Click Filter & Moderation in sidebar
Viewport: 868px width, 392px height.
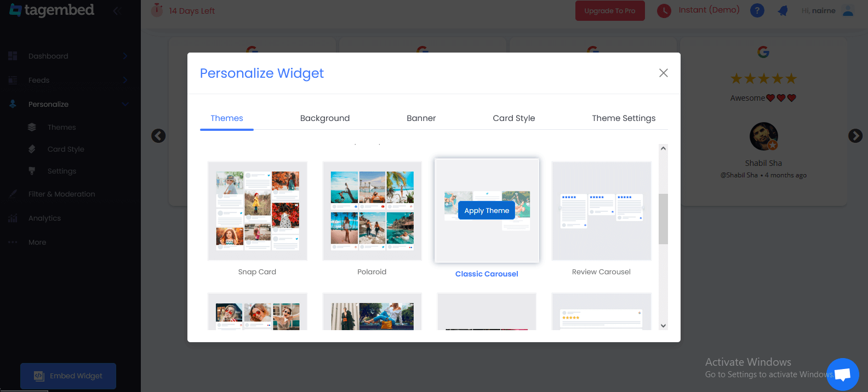61,194
